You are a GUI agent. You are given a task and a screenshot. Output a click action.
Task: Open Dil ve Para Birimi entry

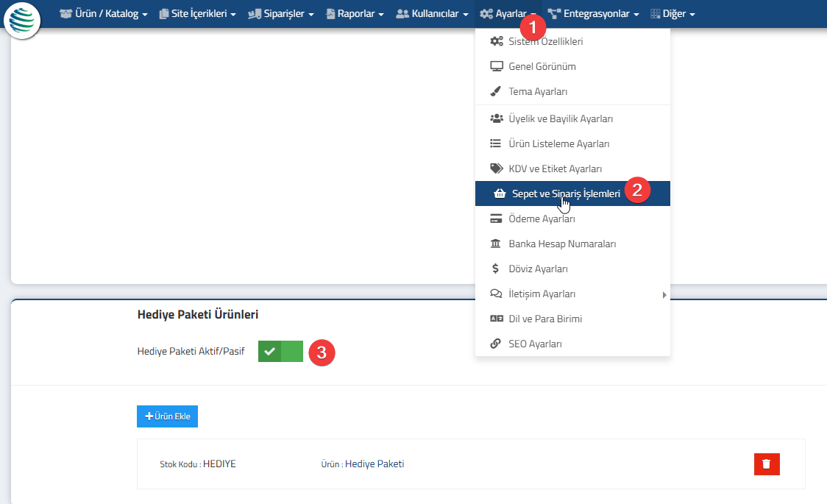[x=572, y=319]
